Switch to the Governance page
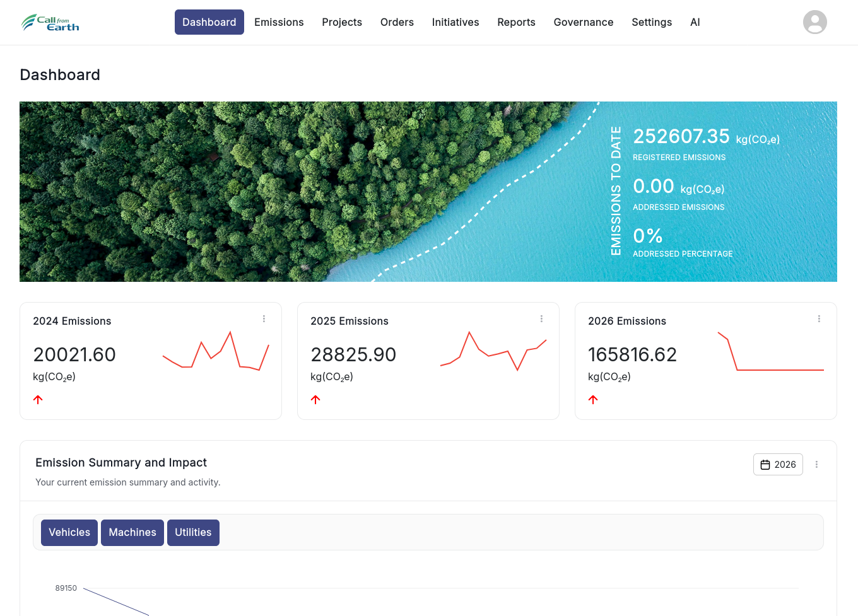Image resolution: width=858 pixels, height=616 pixels. tap(584, 23)
